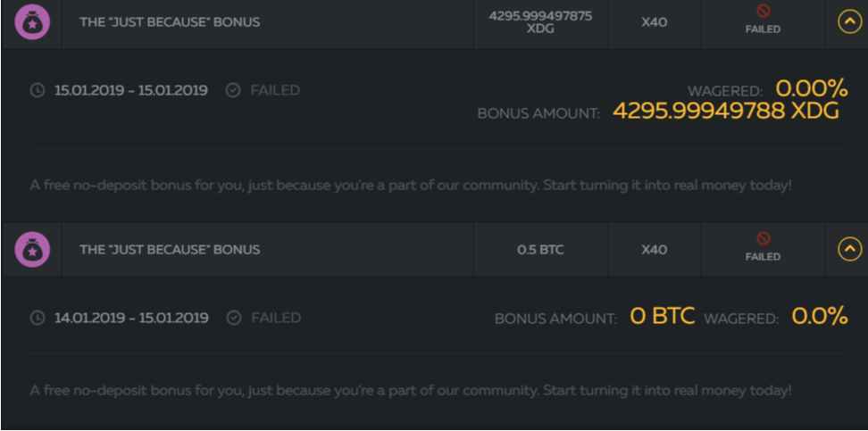Click the checkmark circle icon in the XDG bonus details
The width and height of the screenshot is (868, 431).
click(x=234, y=90)
